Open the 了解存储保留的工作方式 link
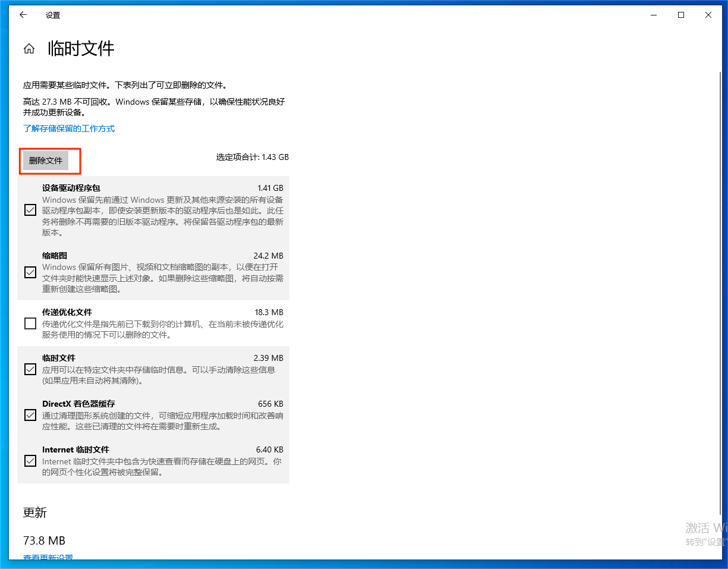The height and width of the screenshot is (569, 728). click(70, 128)
